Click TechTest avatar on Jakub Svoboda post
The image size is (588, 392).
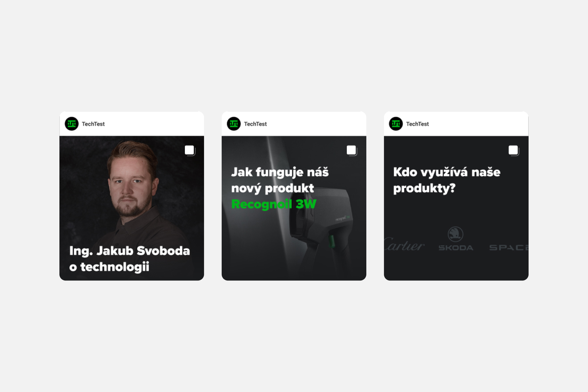tap(72, 124)
